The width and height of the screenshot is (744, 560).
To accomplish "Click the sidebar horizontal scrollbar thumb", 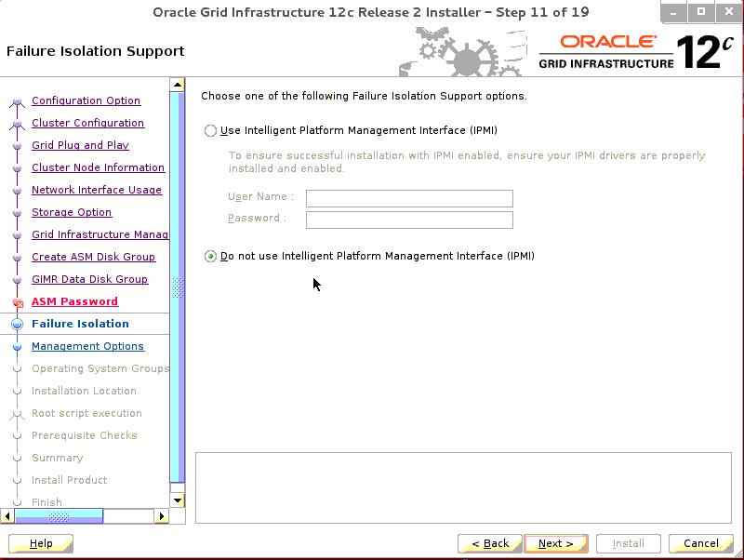I will tap(59, 516).
